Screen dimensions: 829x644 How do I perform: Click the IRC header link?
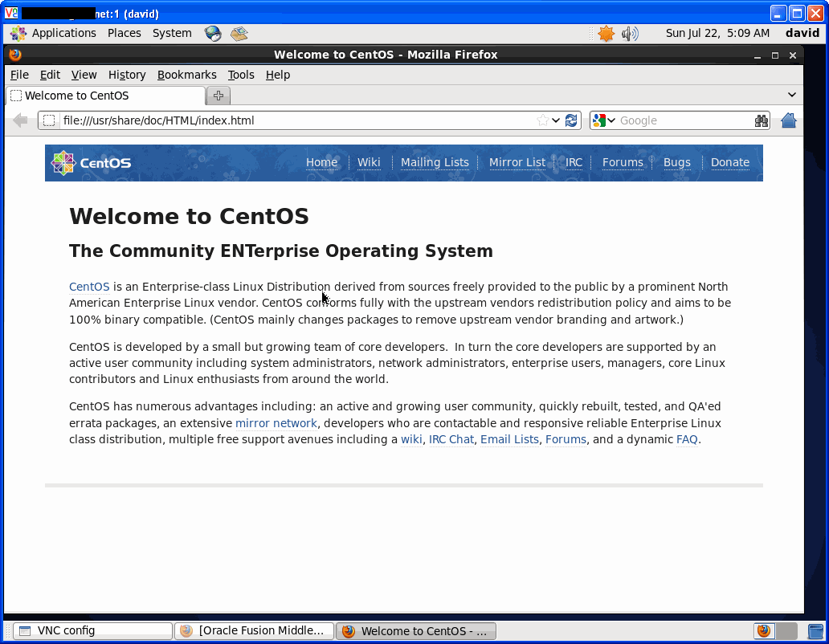coord(574,163)
